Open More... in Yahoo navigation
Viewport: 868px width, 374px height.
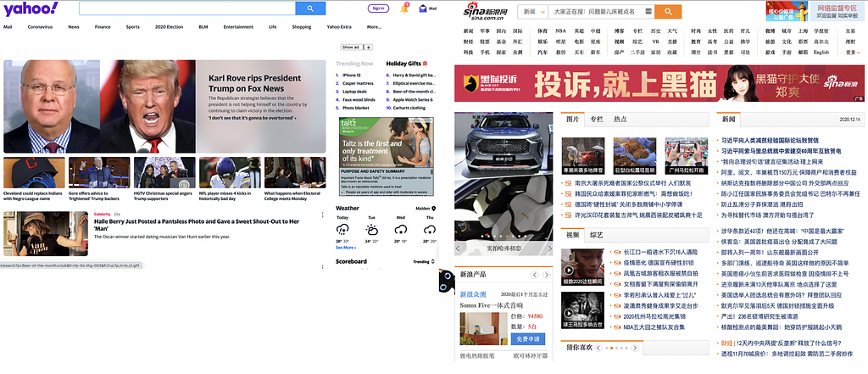(x=374, y=26)
